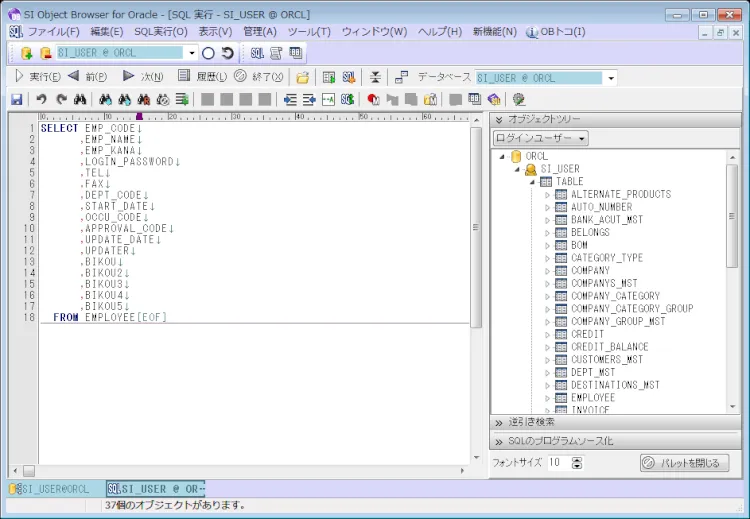Open SQL history with 履歴(L)
750x519 pixels.
pos(202,77)
